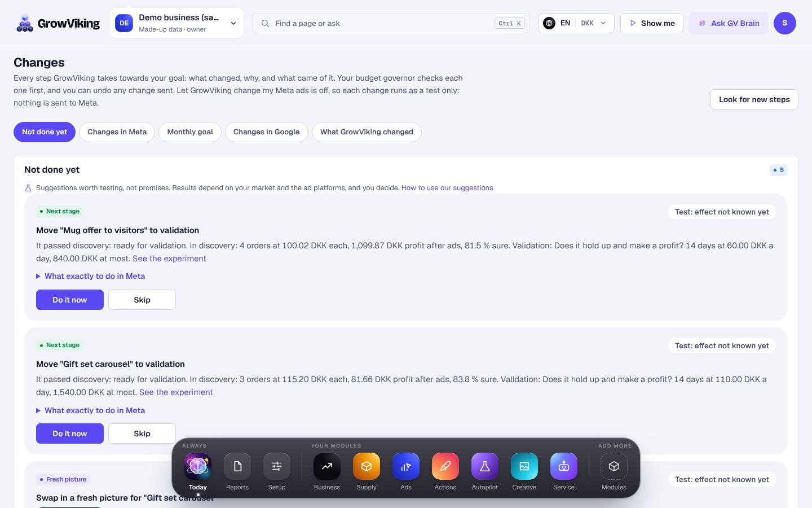Screen dimensions: 812x508
Task: Open the Demo business switcher dropdown
Action: pyautogui.click(x=176, y=23)
